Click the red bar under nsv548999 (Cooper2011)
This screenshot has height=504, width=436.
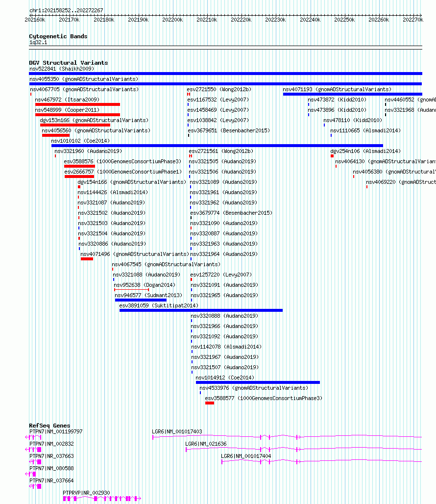[x=77, y=115]
